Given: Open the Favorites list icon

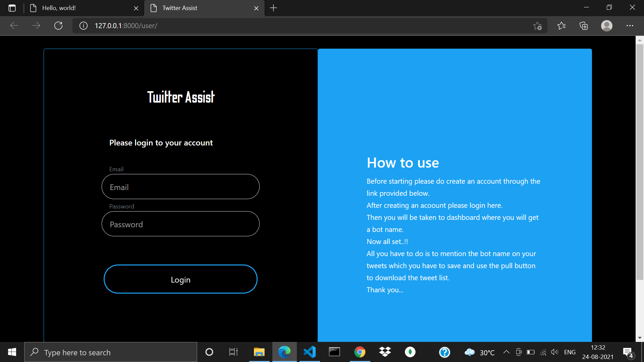Looking at the screenshot, I should pos(561,26).
